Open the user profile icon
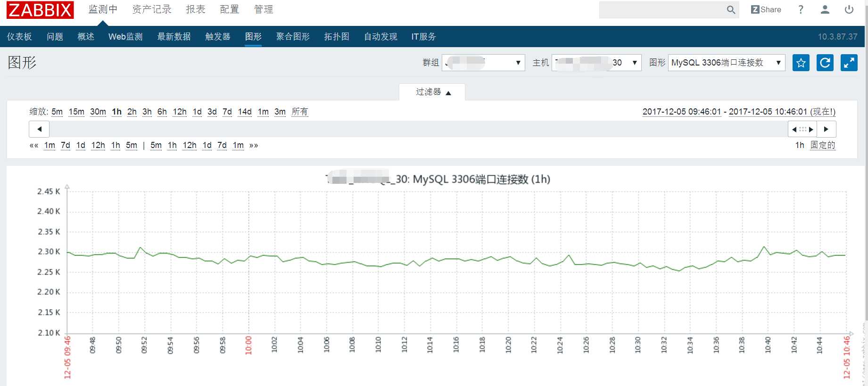The width and height of the screenshot is (868, 386). (825, 9)
